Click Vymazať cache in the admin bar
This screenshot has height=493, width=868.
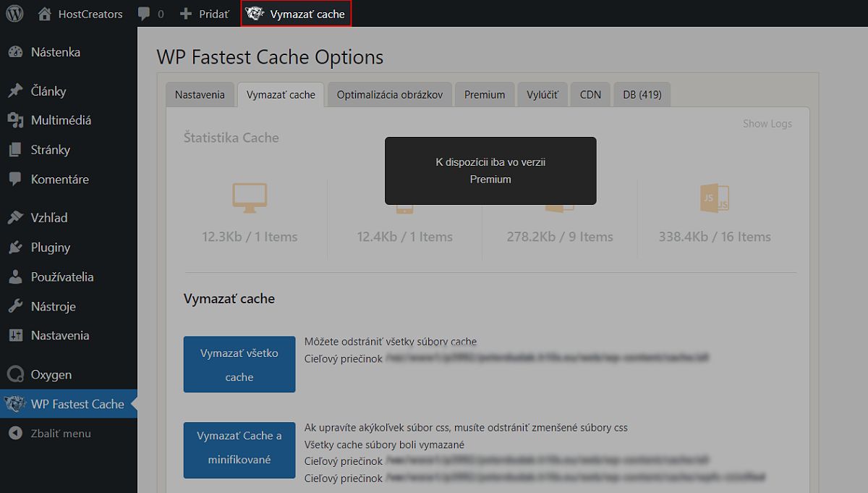click(x=296, y=14)
